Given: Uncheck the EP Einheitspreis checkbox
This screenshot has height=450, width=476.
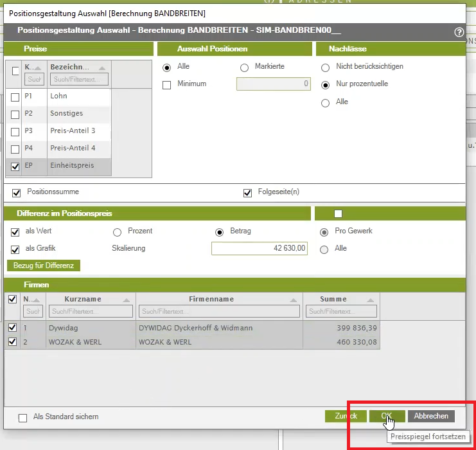Looking at the screenshot, I should click(x=15, y=166).
